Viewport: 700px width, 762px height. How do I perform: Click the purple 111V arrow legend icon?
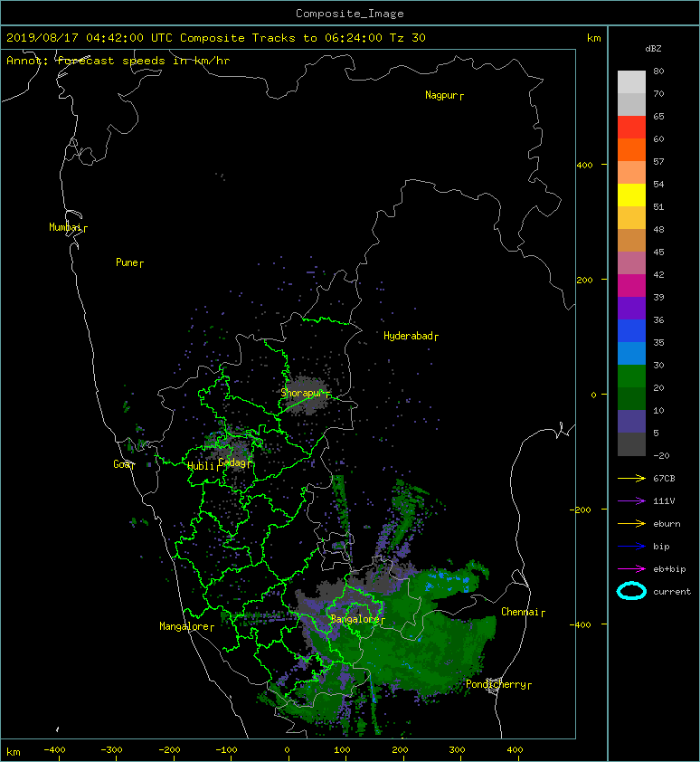631,501
